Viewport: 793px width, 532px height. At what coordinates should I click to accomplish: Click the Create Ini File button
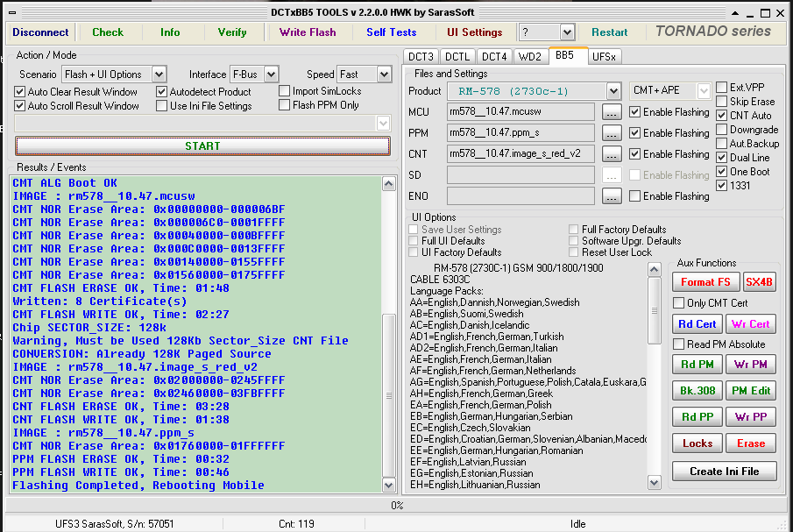pos(725,472)
